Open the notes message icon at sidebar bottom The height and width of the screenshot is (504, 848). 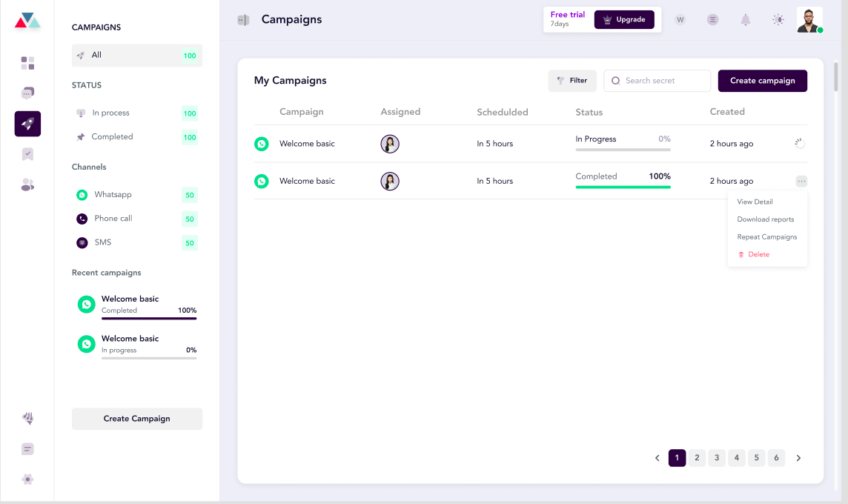pos(27,449)
